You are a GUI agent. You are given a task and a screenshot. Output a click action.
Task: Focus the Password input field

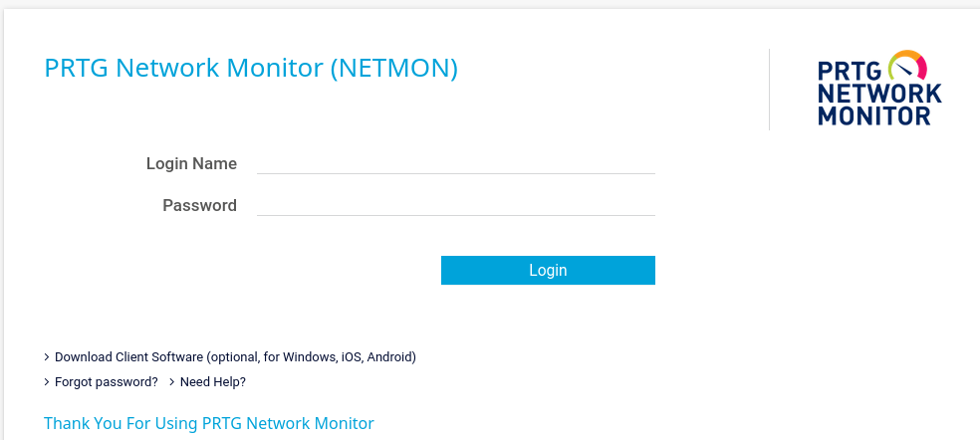(455, 205)
